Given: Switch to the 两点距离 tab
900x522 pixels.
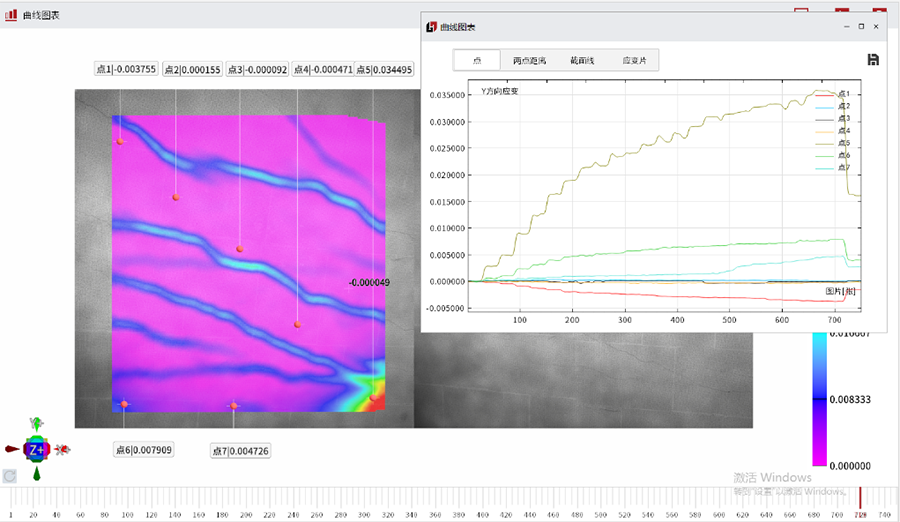Looking at the screenshot, I should pos(530,61).
